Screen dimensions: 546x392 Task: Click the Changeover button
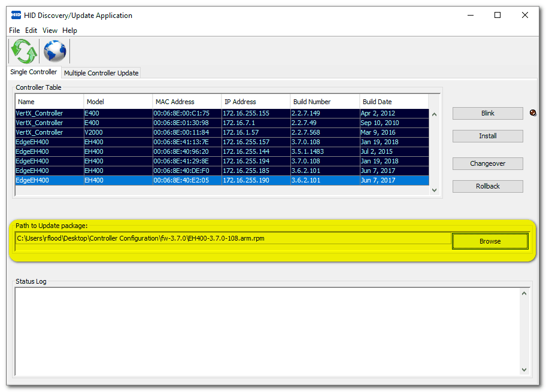[487, 163]
